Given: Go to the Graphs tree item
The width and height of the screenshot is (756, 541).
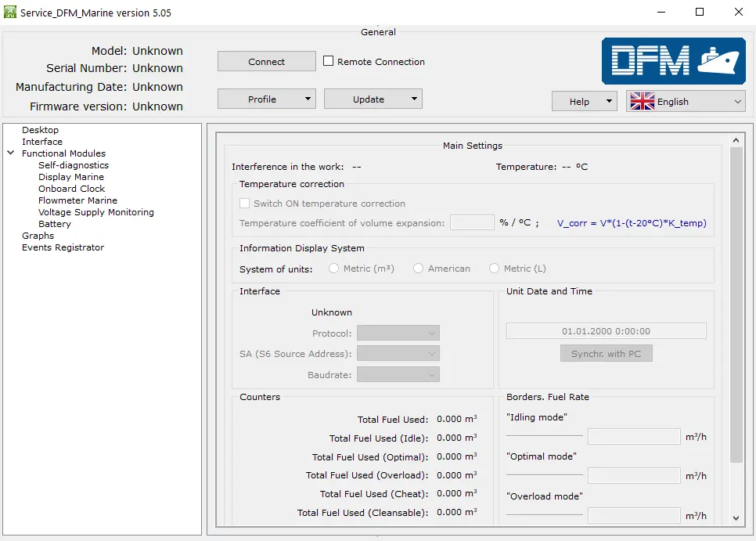Looking at the screenshot, I should pos(38,236).
